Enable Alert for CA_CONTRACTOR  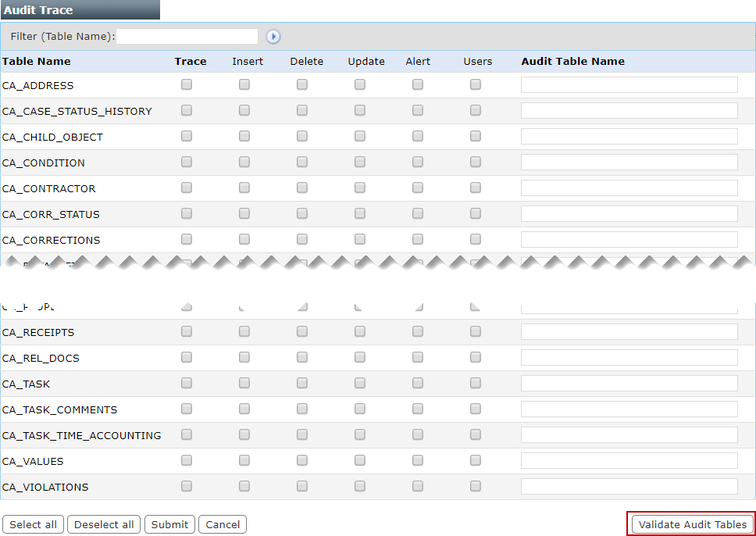click(x=417, y=188)
